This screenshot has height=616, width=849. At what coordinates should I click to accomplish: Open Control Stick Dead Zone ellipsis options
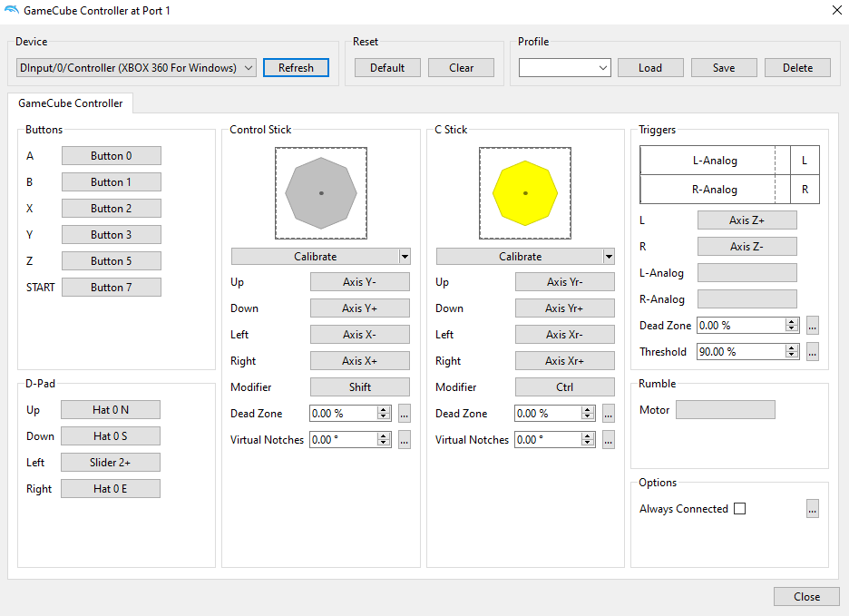tap(405, 414)
